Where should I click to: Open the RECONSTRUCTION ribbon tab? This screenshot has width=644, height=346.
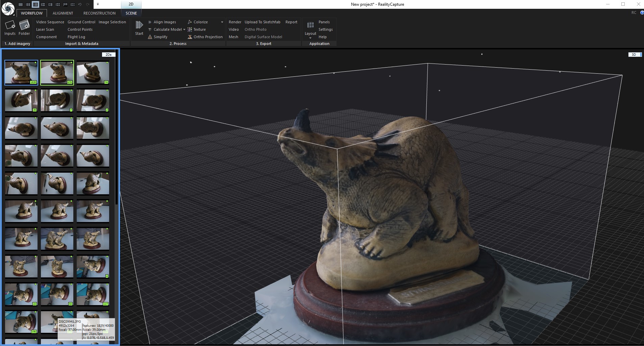(x=99, y=13)
